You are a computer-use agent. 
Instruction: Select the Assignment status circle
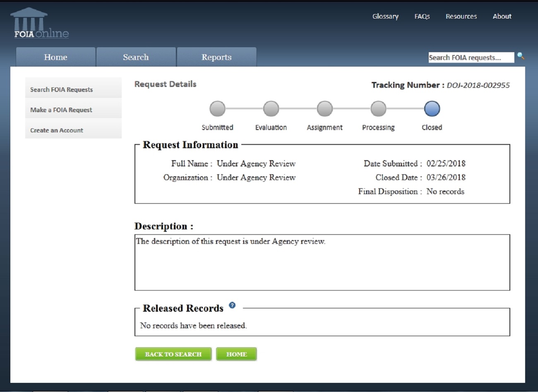(x=324, y=109)
